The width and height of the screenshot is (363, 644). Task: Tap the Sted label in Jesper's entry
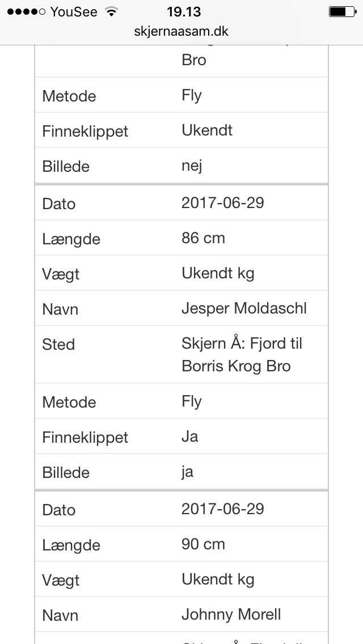(58, 344)
